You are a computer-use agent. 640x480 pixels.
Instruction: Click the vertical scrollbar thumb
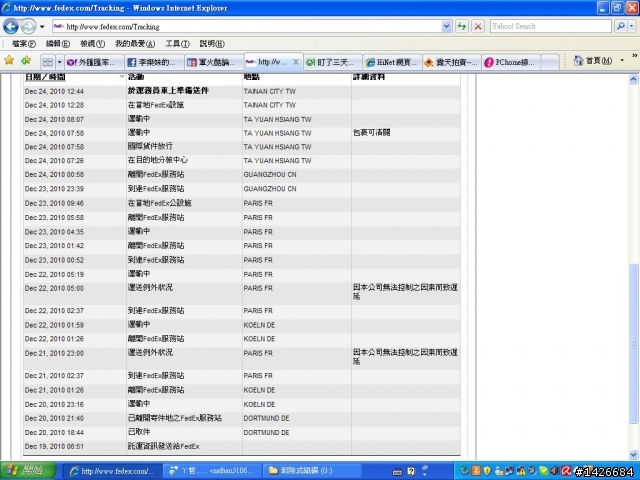tap(633, 344)
